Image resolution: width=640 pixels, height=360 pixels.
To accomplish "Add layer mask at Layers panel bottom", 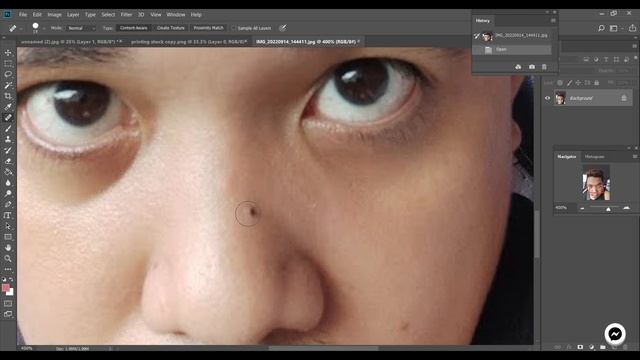I will [x=580, y=347].
